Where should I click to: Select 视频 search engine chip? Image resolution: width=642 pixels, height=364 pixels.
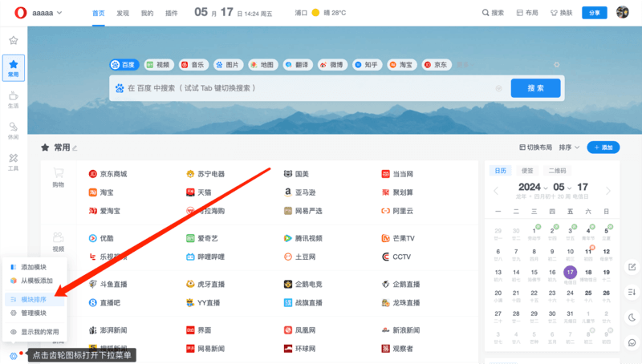[x=158, y=65]
